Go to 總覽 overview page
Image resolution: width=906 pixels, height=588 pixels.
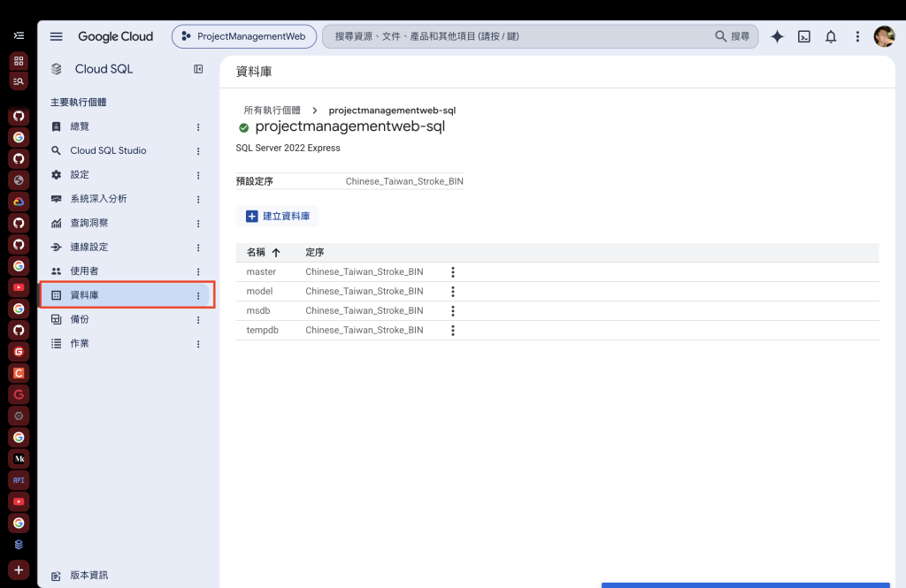tap(80, 126)
